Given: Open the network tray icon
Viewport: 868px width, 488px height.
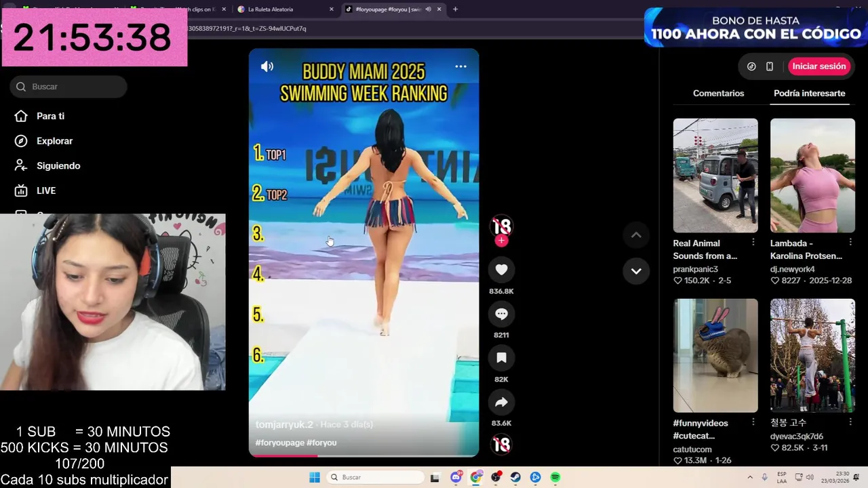Looking at the screenshot, I should coord(799,477).
